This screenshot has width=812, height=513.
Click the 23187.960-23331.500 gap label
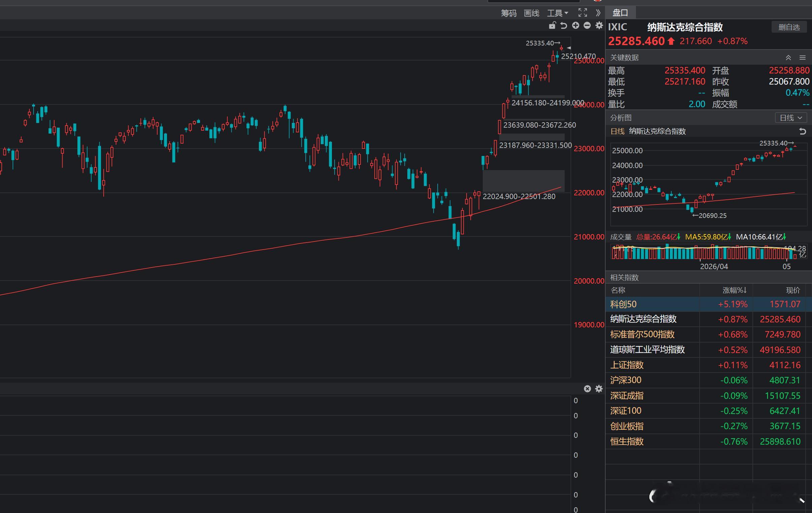(x=536, y=146)
